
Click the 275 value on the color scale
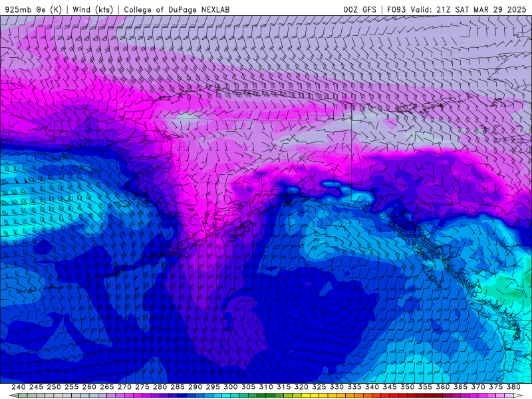pos(142,387)
